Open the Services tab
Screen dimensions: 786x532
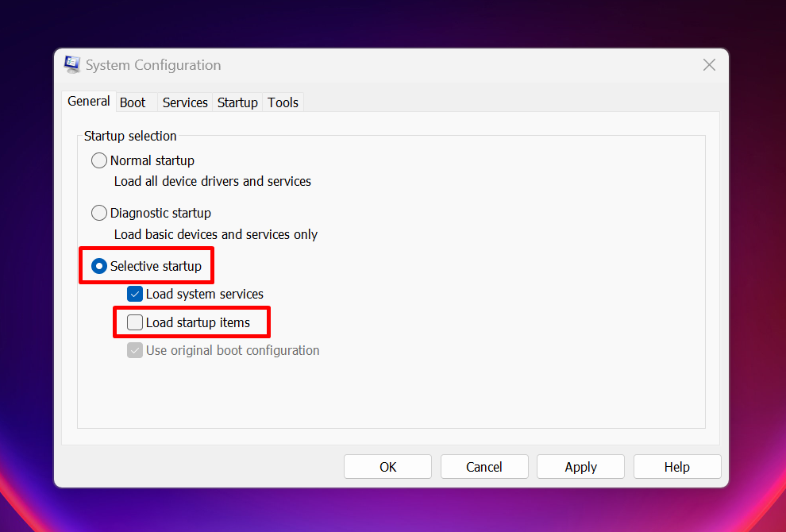[x=184, y=102]
